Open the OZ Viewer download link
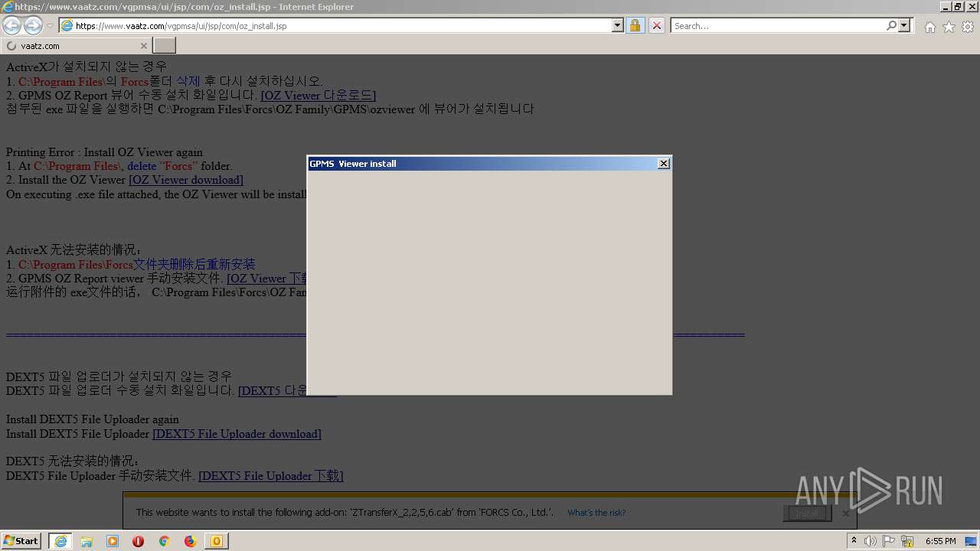 (x=186, y=180)
